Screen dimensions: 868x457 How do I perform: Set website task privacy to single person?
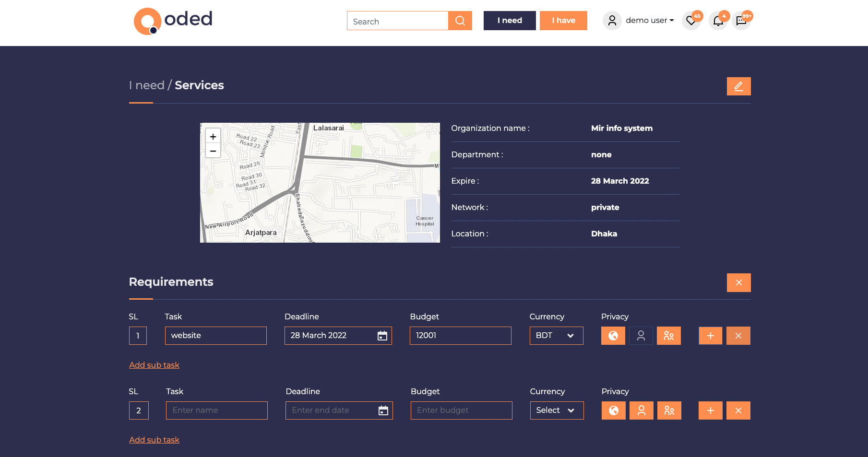641,336
